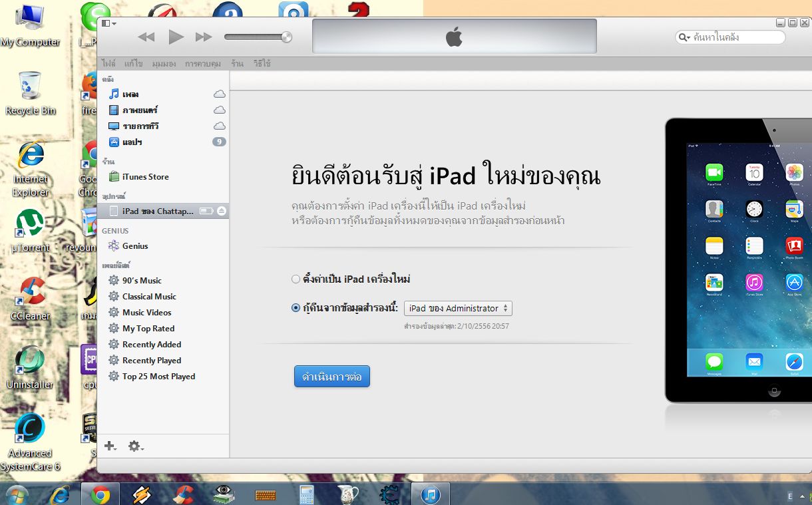Adjust the volume slider
812x505 pixels.
258,37
